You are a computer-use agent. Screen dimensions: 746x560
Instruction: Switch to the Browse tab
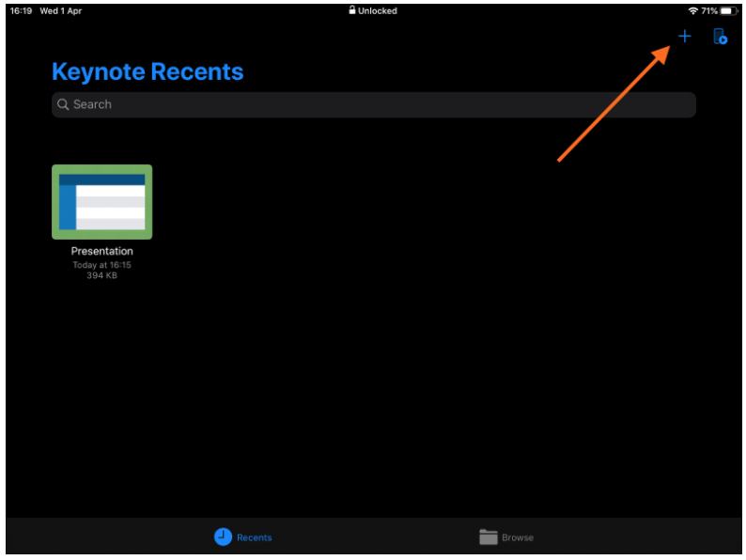[x=506, y=537]
